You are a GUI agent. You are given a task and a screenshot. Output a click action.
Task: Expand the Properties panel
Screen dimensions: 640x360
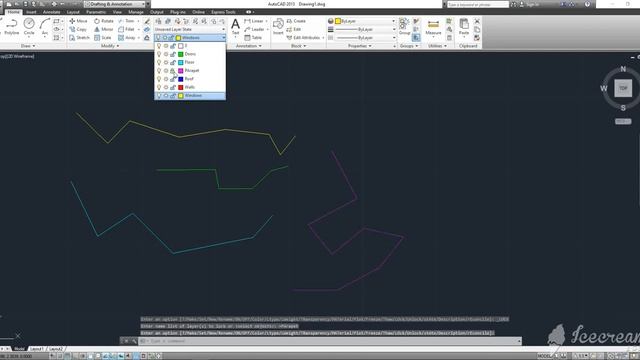pyautogui.click(x=360, y=46)
